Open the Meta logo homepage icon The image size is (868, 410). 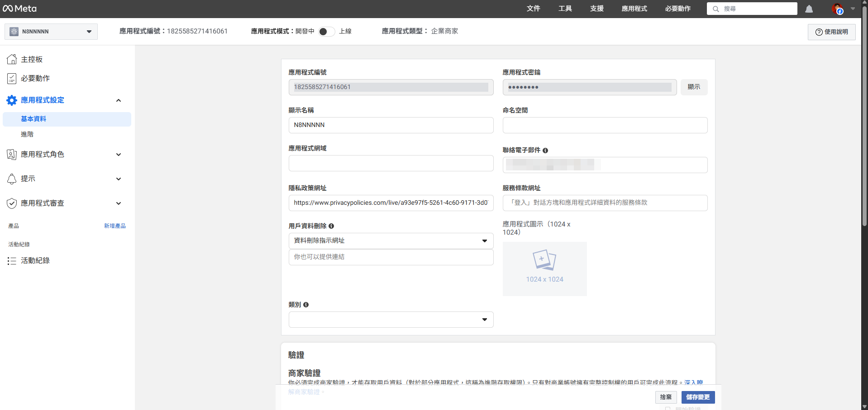point(19,8)
